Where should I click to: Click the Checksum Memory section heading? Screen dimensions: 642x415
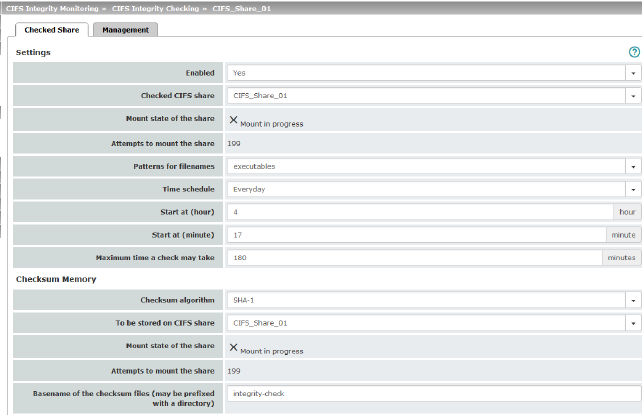pyautogui.click(x=56, y=279)
